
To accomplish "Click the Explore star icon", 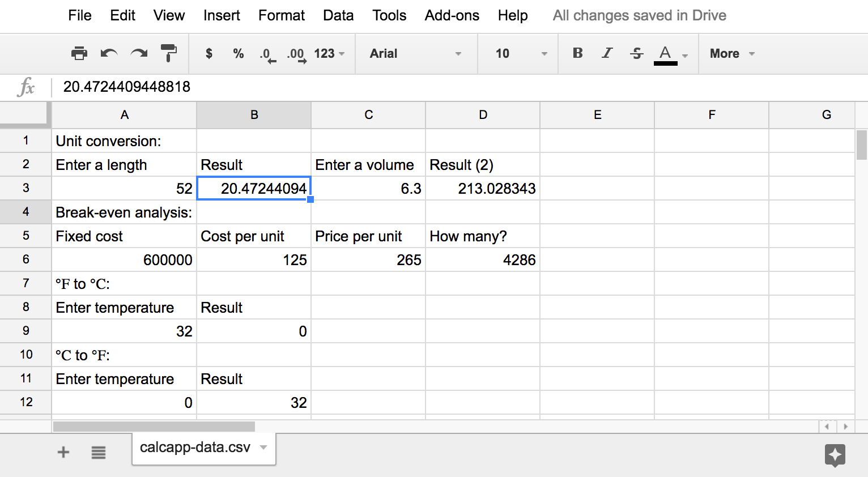I will pos(835,455).
